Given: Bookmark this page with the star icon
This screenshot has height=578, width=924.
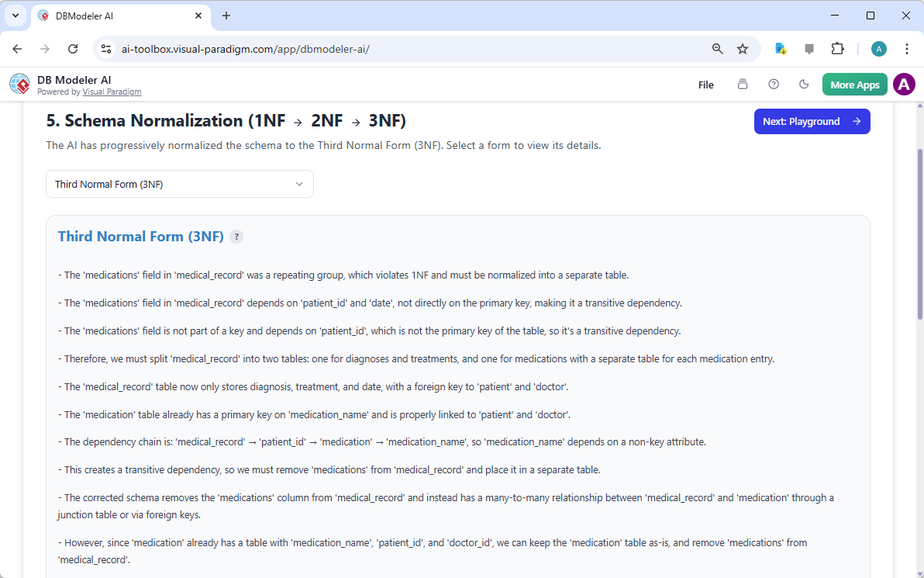Looking at the screenshot, I should tap(743, 49).
